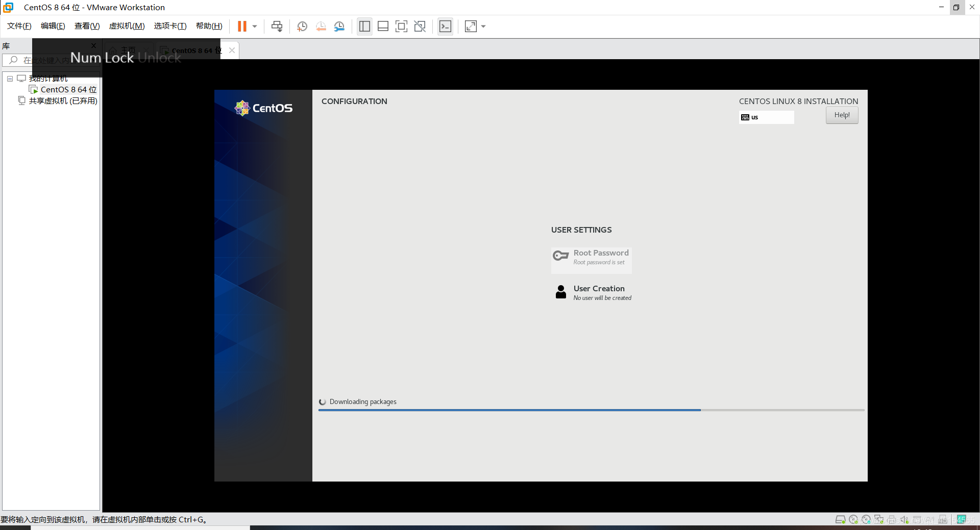The height and width of the screenshot is (530, 980).
Task: Click the Root Password key icon
Action: point(560,256)
